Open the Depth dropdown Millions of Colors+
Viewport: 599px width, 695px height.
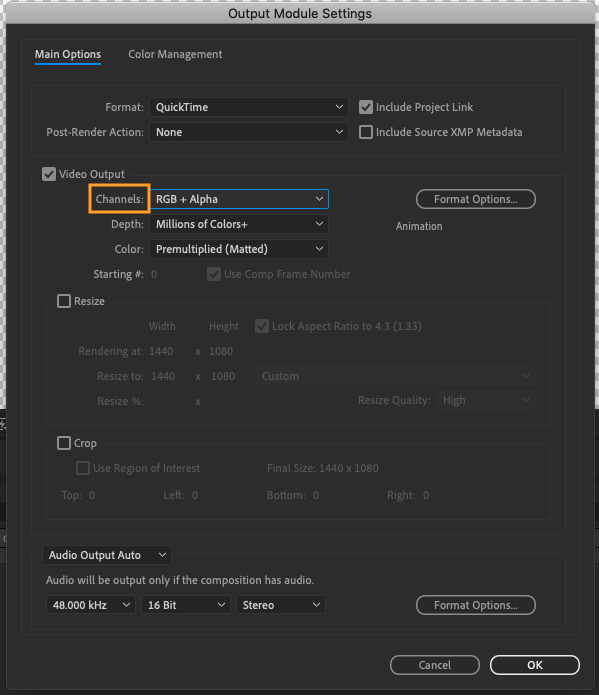(x=239, y=224)
